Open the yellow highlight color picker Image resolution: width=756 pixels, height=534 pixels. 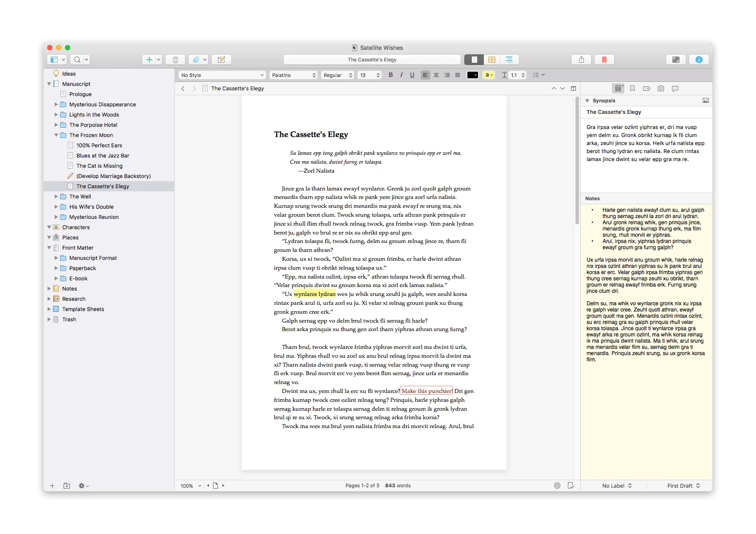tap(488, 75)
